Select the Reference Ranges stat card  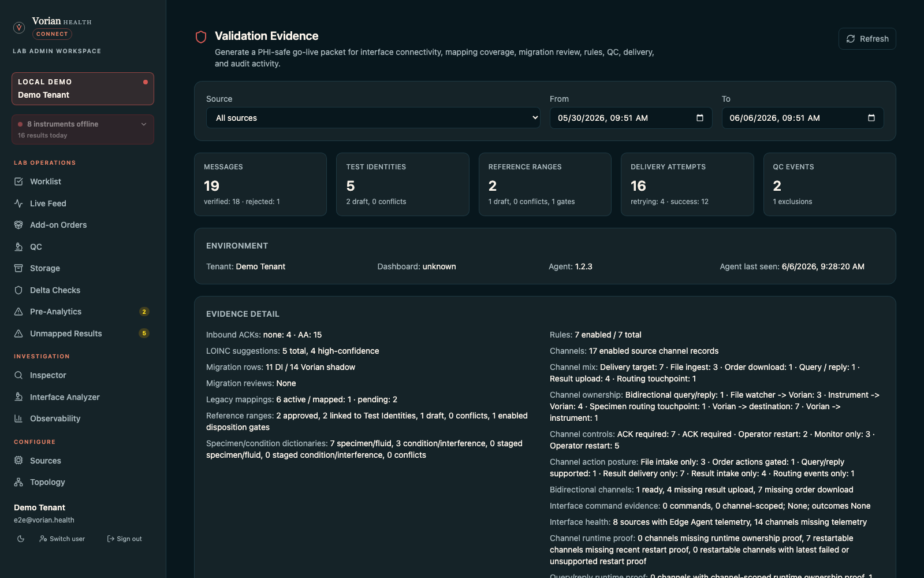(x=545, y=184)
